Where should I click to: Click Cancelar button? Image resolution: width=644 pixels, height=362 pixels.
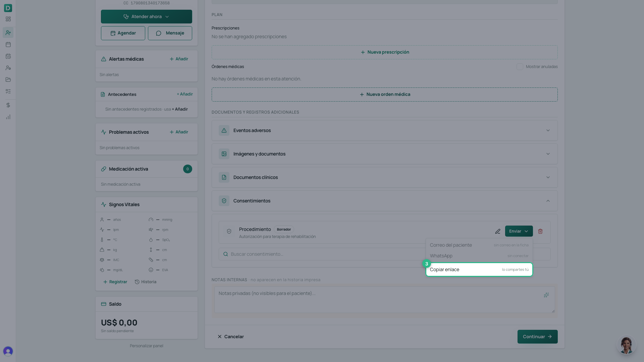(230, 337)
